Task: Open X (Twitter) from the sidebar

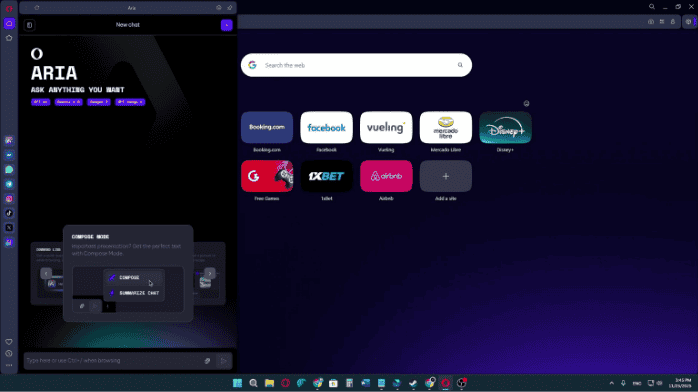Action: pos(9,228)
